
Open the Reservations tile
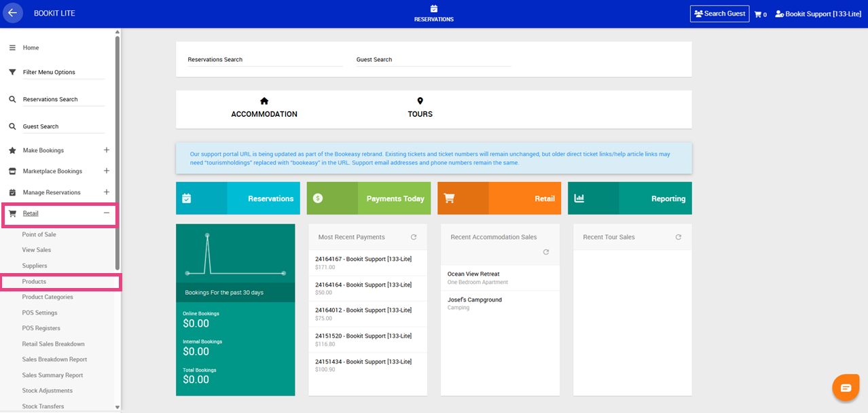click(238, 198)
